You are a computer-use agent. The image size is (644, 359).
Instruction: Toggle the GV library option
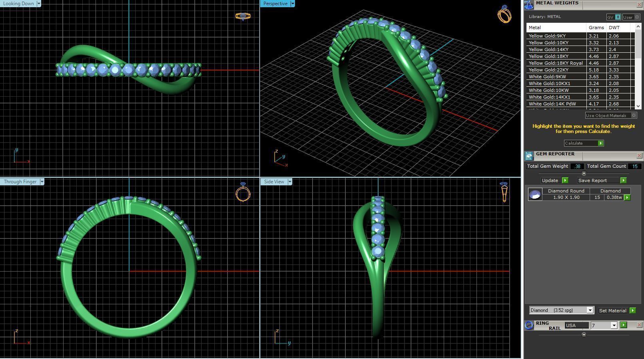(x=614, y=17)
